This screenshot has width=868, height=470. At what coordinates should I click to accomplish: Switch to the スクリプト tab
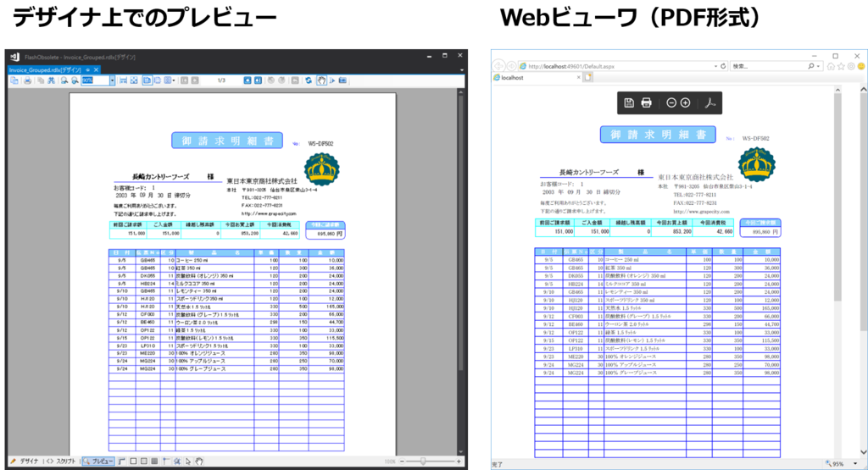point(61,462)
